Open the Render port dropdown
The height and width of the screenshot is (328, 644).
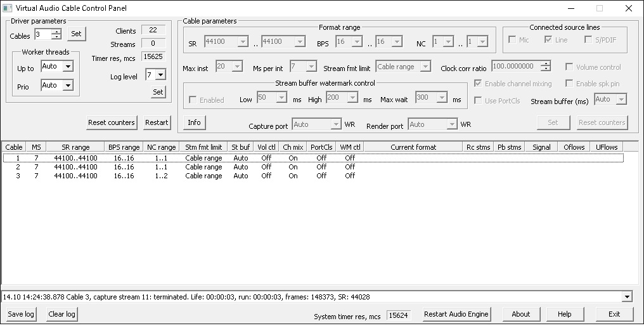tap(452, 124)
